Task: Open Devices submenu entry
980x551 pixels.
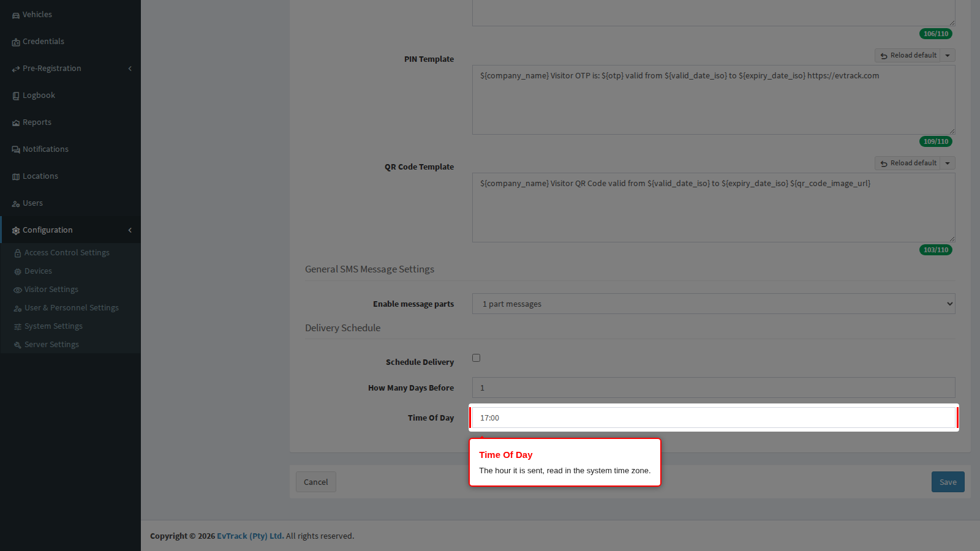Action: pyautogui.click(x=70, y=271)
